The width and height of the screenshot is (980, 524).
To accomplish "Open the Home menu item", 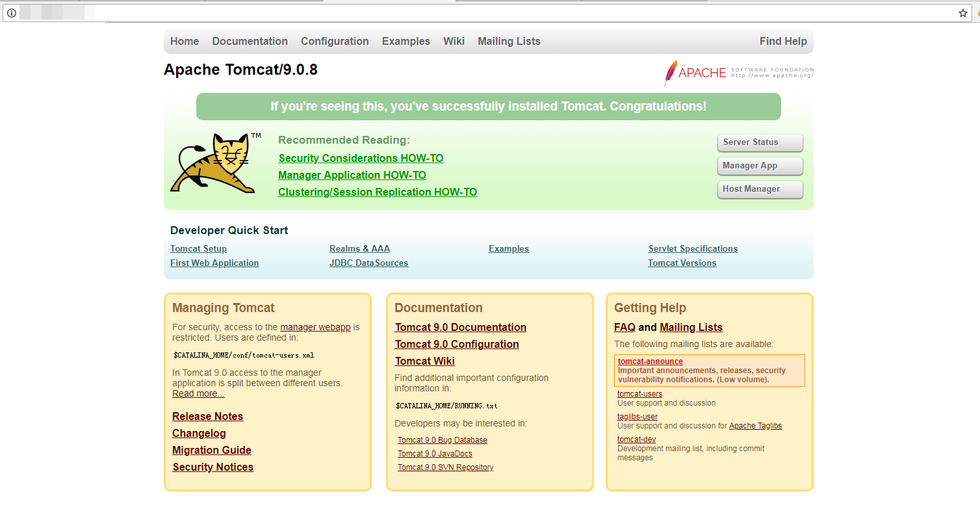I will (x=185, y=42).
